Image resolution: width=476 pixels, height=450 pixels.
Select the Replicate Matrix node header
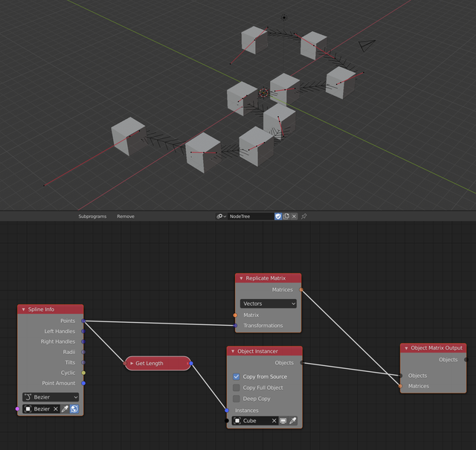(x=268, y=278)
